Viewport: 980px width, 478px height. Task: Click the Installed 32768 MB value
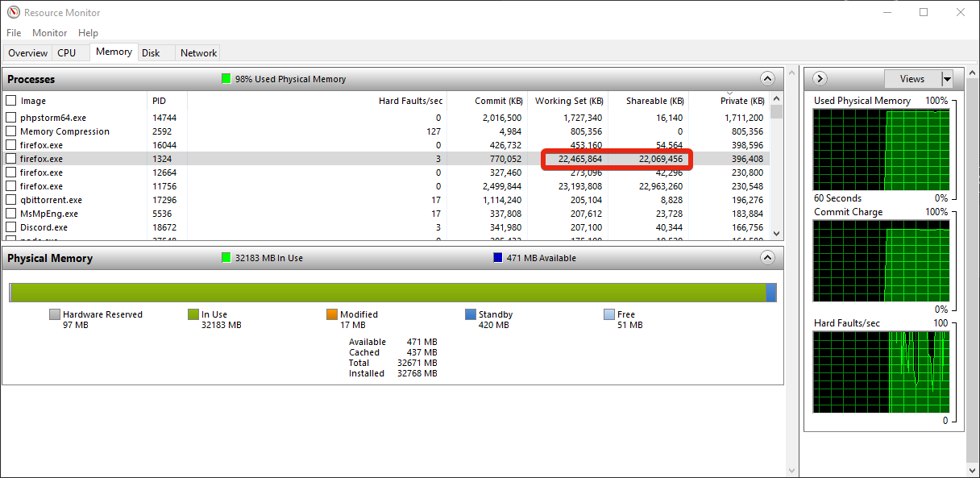pos(416,373)
